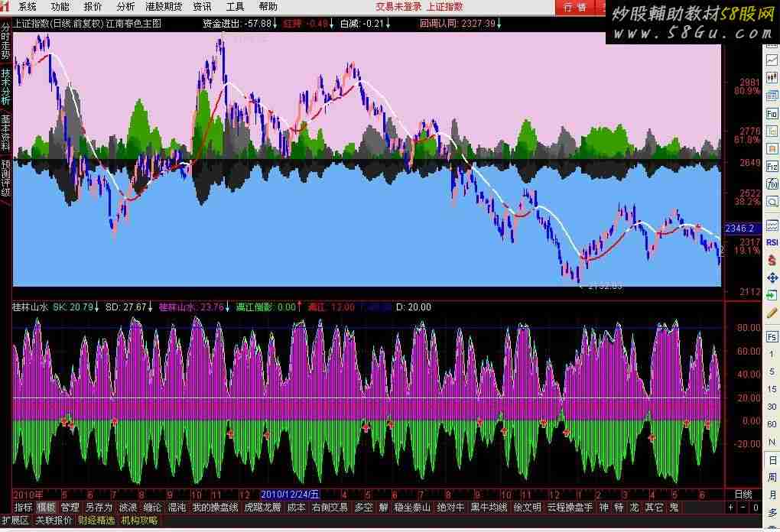The image size is (780, 532).
Task: Click the highlighted date 2010/12/24/五 marker
Action: [x=290, y=495]
